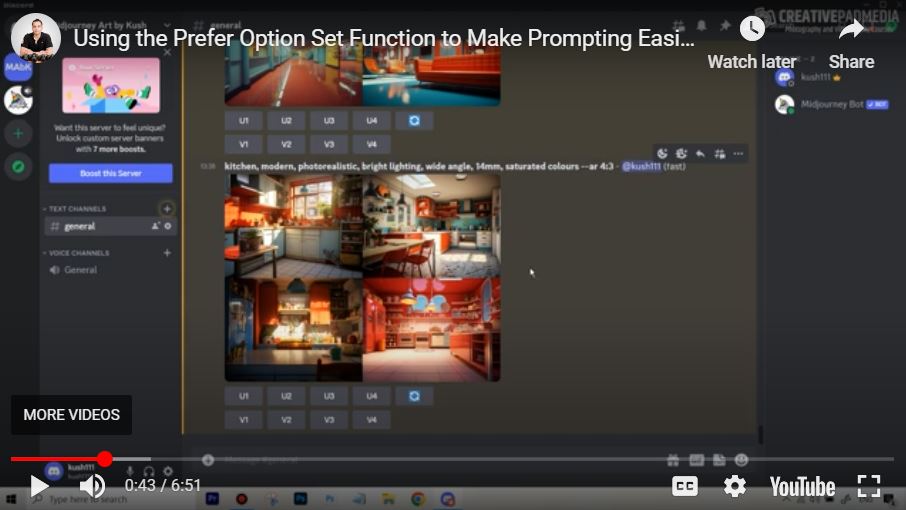Collapse the VOICE CHANNELS category
Viewport: 906px width, 510px height.
point(76,253)
